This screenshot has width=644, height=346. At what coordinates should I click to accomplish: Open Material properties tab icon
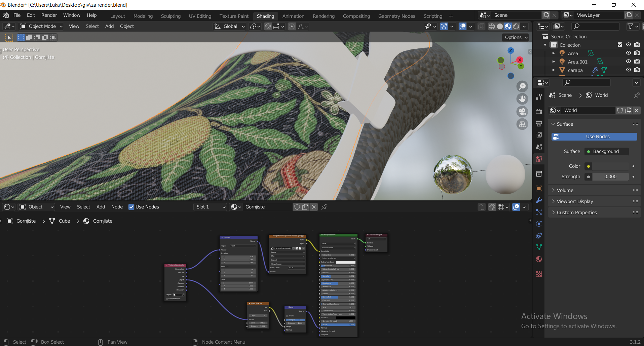click(x=539, y=259)
